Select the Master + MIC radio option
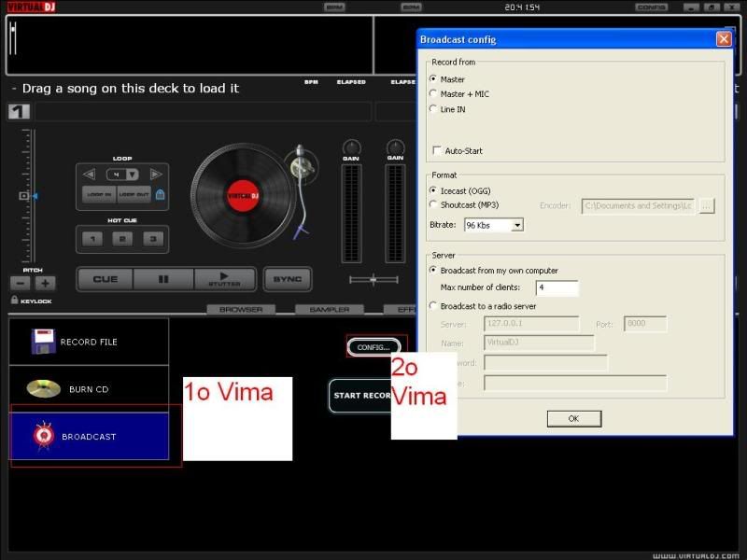This screenshot has width=747, height=560. (433, 93)
